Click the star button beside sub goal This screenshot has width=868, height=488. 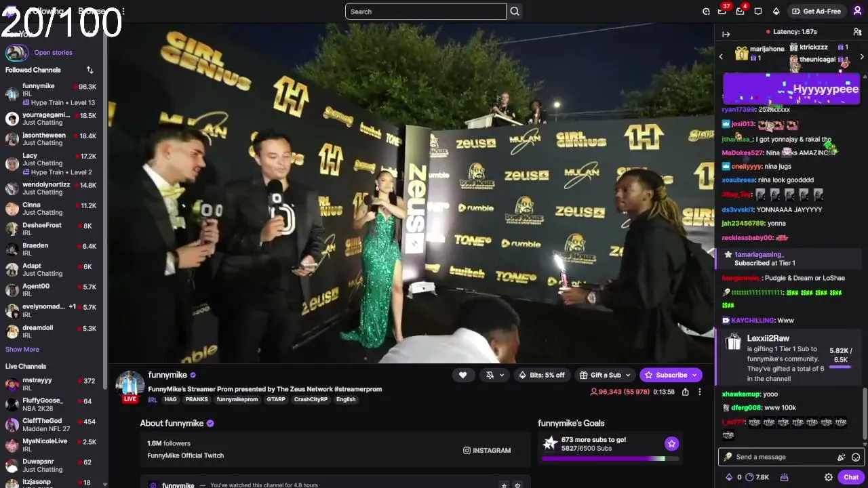671,443
